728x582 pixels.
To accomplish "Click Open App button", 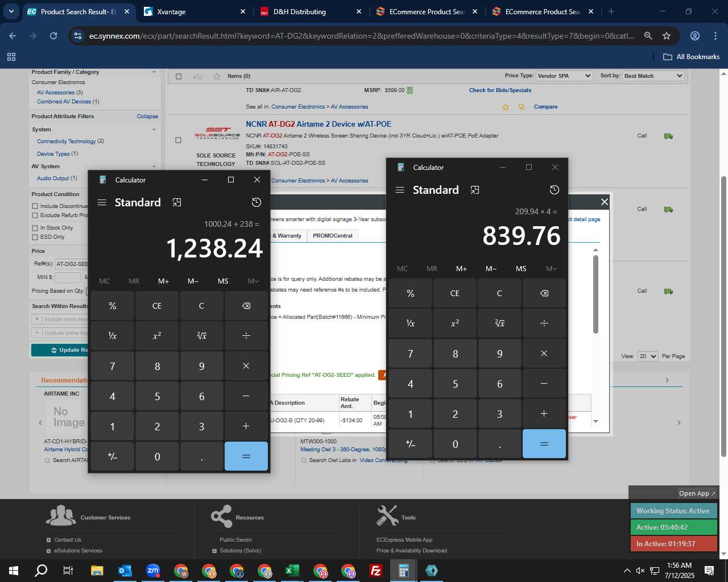I will (697, 493).
